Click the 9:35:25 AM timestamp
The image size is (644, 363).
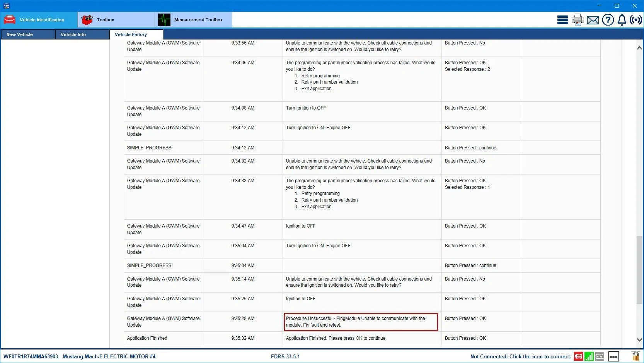click(243, 299)
